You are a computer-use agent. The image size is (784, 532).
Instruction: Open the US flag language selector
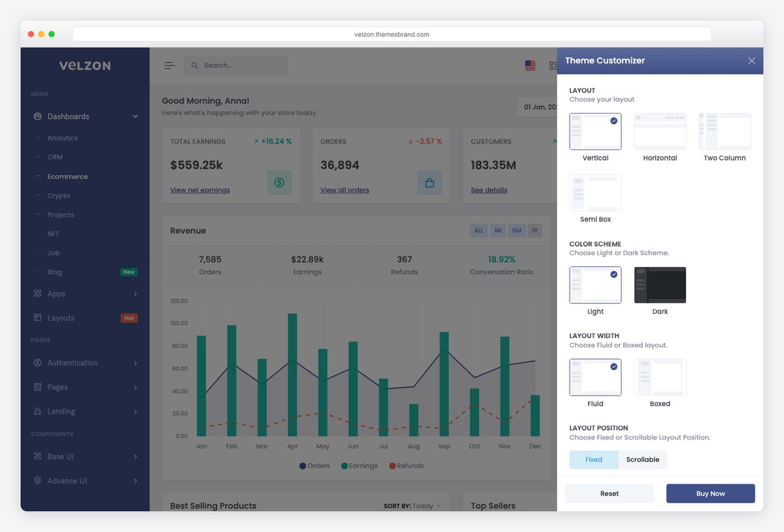(x=530, y=65)
